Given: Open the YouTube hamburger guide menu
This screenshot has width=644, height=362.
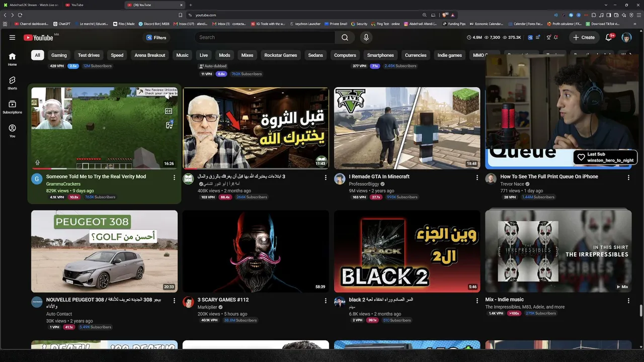Looking at the screenshot, I should point(12,37).
